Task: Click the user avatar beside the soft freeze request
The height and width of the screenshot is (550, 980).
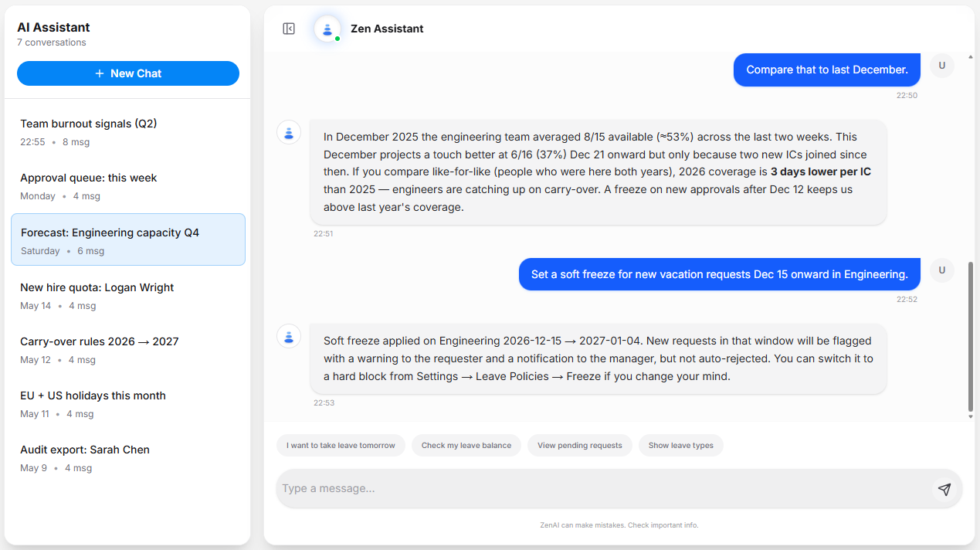Action: coord(941,270)
